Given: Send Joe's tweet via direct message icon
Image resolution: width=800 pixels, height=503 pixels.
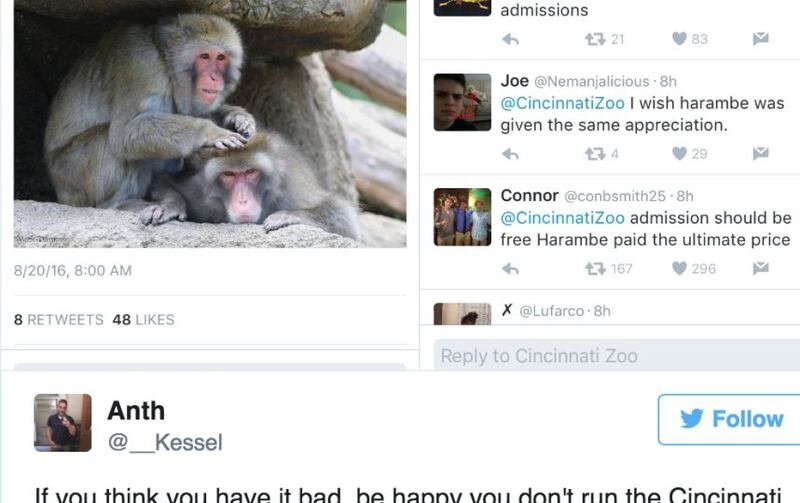Looking at the screenshot, I should point(760,153).
